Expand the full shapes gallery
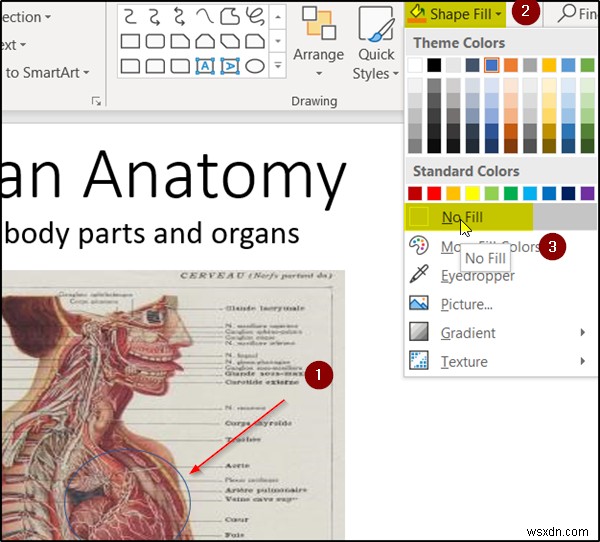Image resolution: width=600 pixels, height=542 pixels. coord(278,66)
